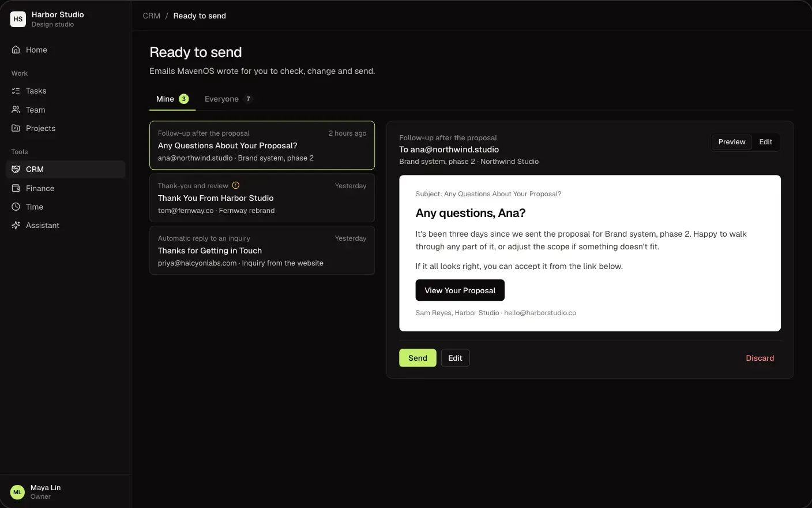
Task: Open the Any Questions About Your Proposal email card
Action: pos(262,145)
